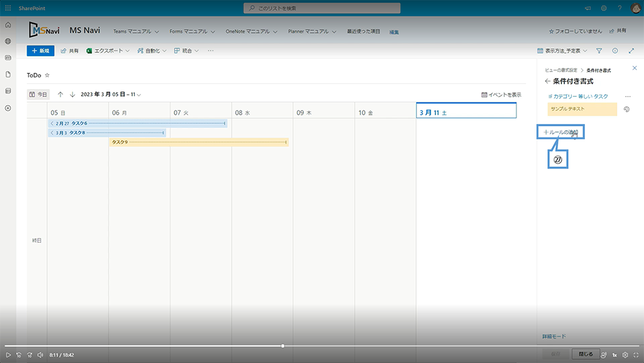Select the 3月11 土 day header
The height and width of the screenshot is (363, 644).
point(466,111)
